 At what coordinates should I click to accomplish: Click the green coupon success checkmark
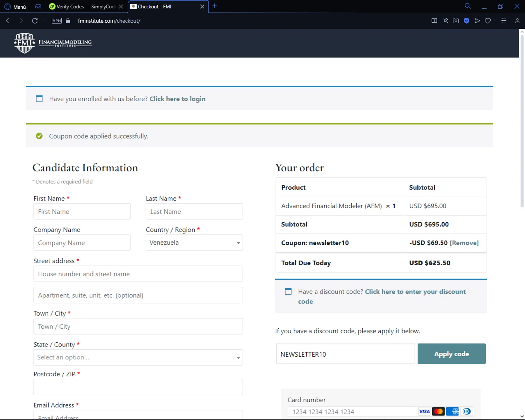[x=39, y=136]
